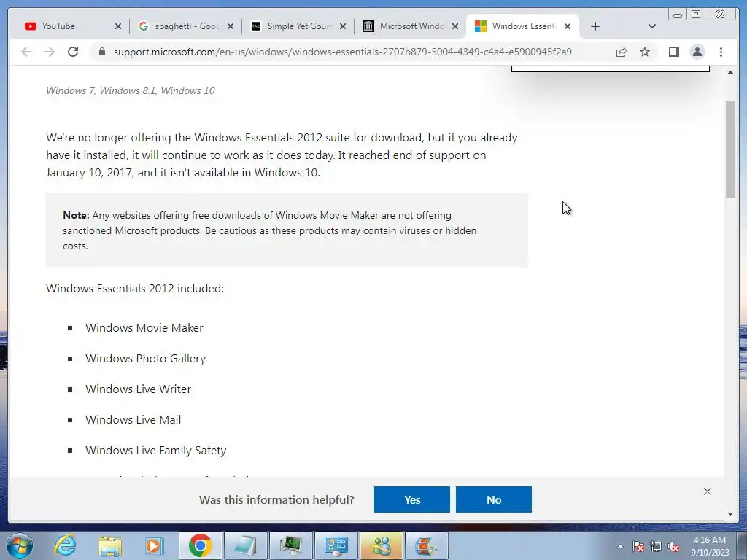The width and height of the screenshot is (747, 560).
Task: Toggle the Chrome side panel
Action: tap(673, 52)
